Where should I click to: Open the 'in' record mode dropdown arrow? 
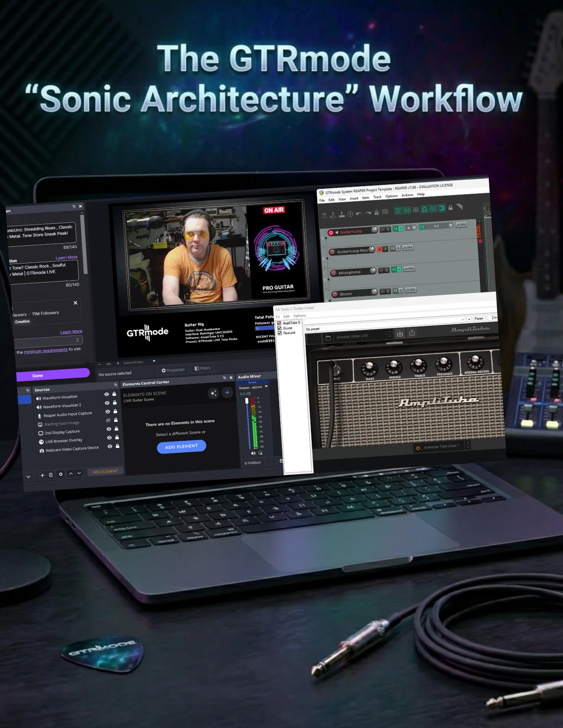414,227
